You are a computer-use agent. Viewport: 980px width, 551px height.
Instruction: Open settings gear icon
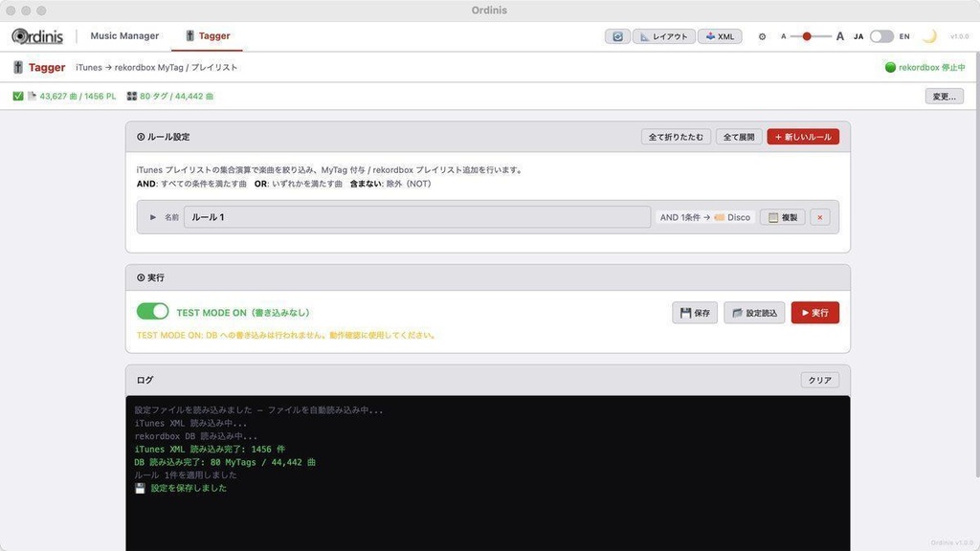point(762,36)
